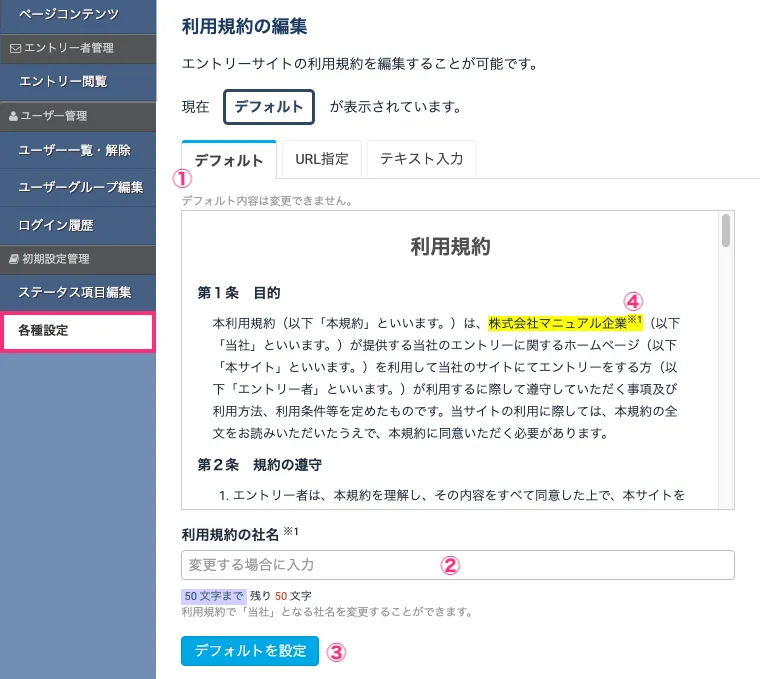The height and width of the screenshot is (679, 760).
Task: Select ユーザーグループ編集 from the sidebar
Action: click(80, 187)
